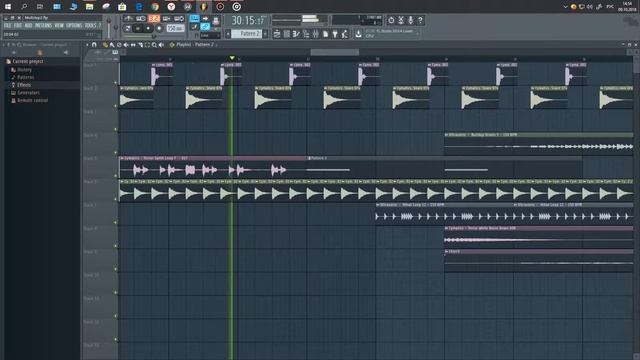Click the stop button in transport
Screen dimensions: 640x360
pyautogui.click(x=148, y=28)
